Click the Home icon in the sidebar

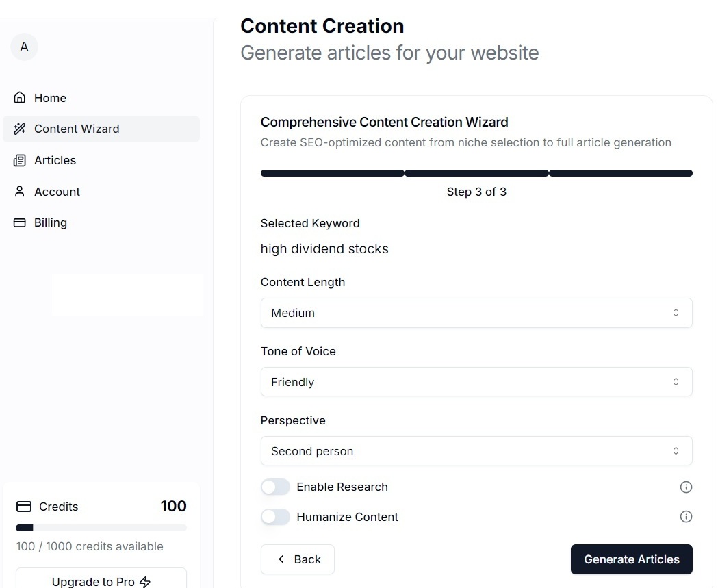click(x=19, y=97)
